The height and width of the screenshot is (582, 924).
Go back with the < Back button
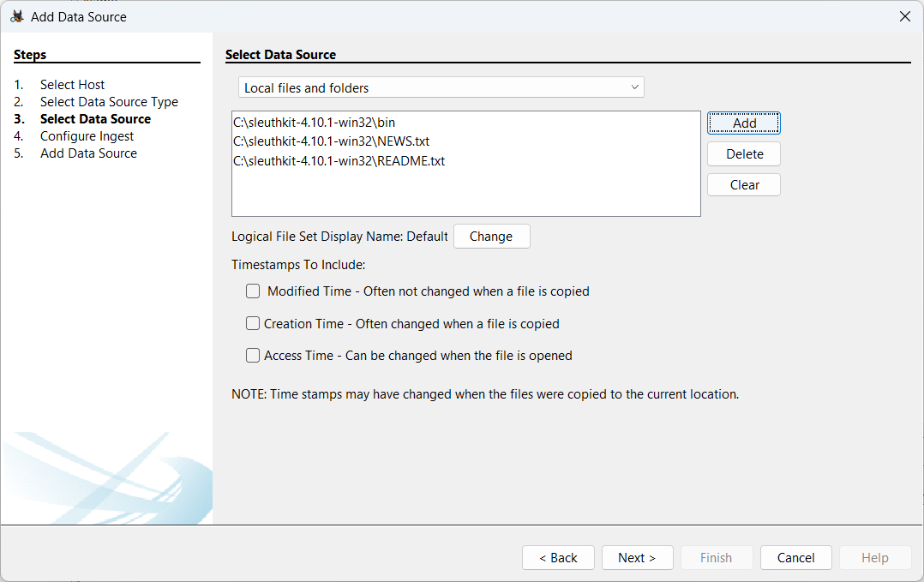(x=558, y=558)
